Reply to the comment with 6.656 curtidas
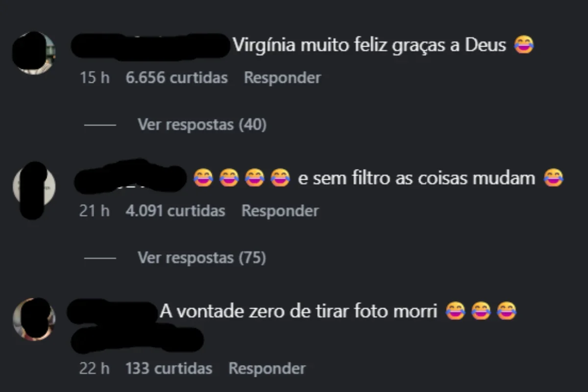This screenshot has width=588, height=392. click(x=282, y=77)
